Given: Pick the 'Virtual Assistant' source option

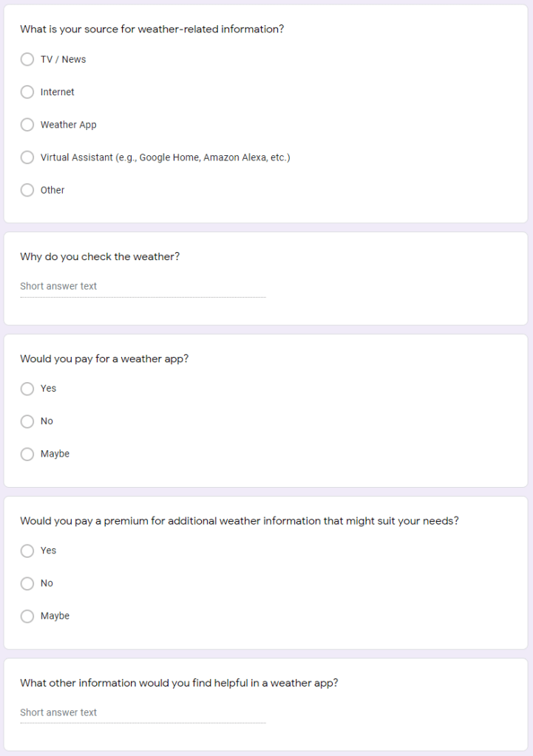Looking at the screenshot, I should tap(27, 157).
